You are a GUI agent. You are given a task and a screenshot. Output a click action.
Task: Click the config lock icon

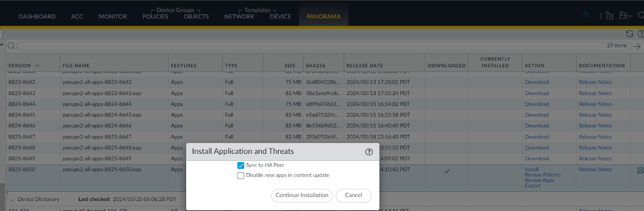(x=609, y=16)
